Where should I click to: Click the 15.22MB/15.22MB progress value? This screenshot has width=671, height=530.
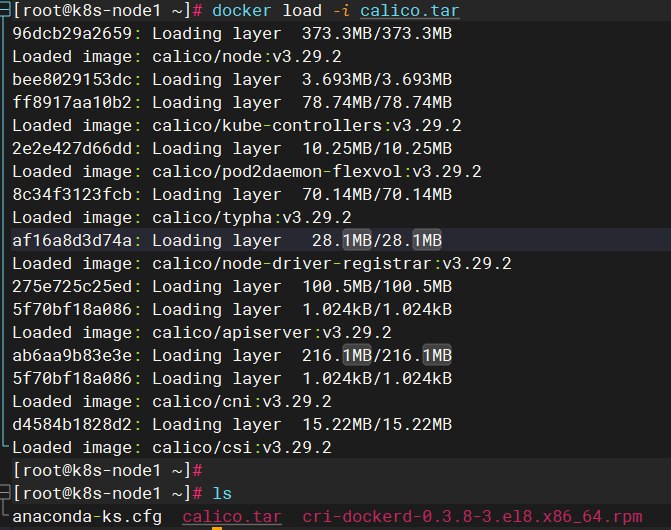[x=377, y=424]
